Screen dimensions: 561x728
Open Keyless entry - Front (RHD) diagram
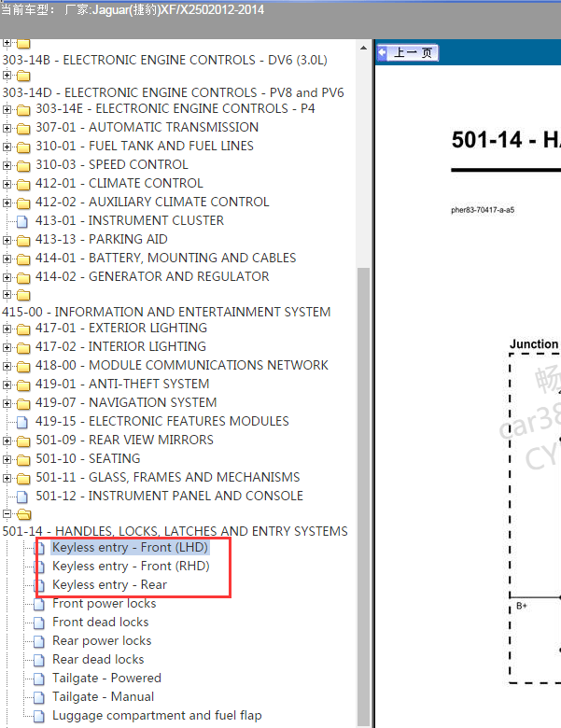point(131,566)
